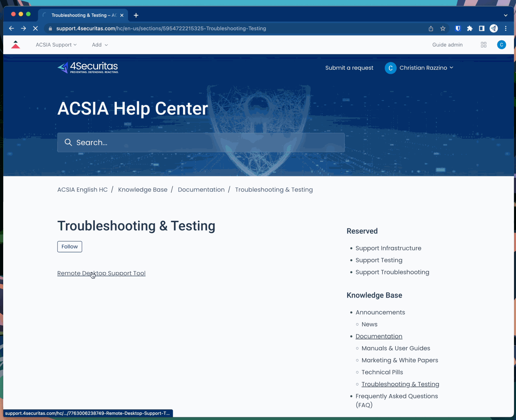The height and width of the screenshot is (420, 516).
Task: Open Troubleshooting & Testing sidebar link
Action: pyautogui.click(x=400, y=384)
